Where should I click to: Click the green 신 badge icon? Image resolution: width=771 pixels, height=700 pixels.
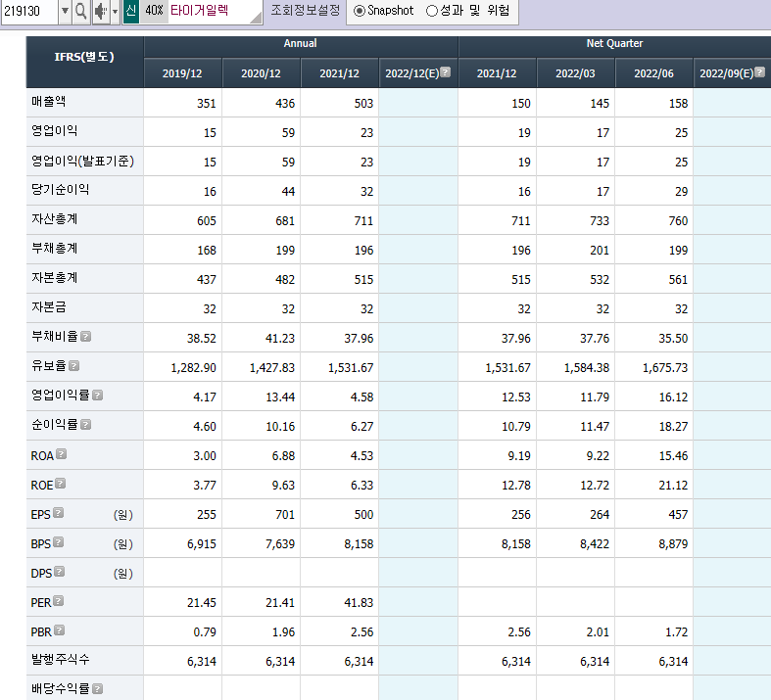click(x=131, y=11)
